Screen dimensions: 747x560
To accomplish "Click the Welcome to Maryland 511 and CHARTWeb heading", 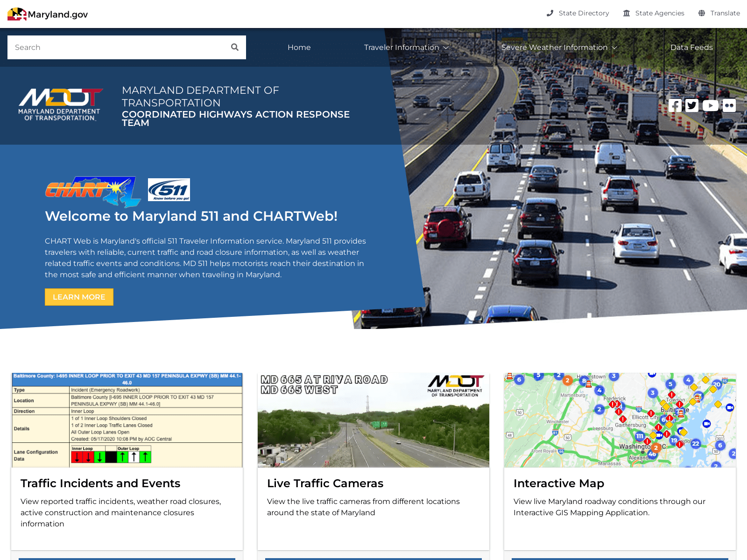I will [191, 216].
